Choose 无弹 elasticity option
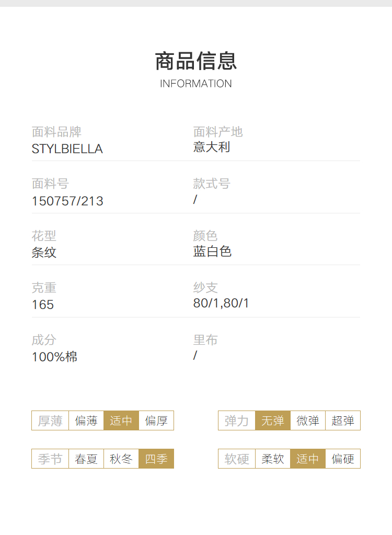This screenshot has height=535, width=392. tap(273, 420)
